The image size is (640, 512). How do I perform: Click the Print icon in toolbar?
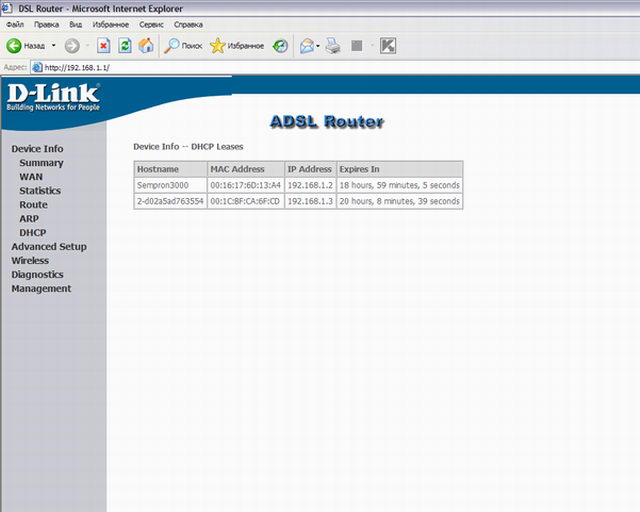(x=333, y=46)
